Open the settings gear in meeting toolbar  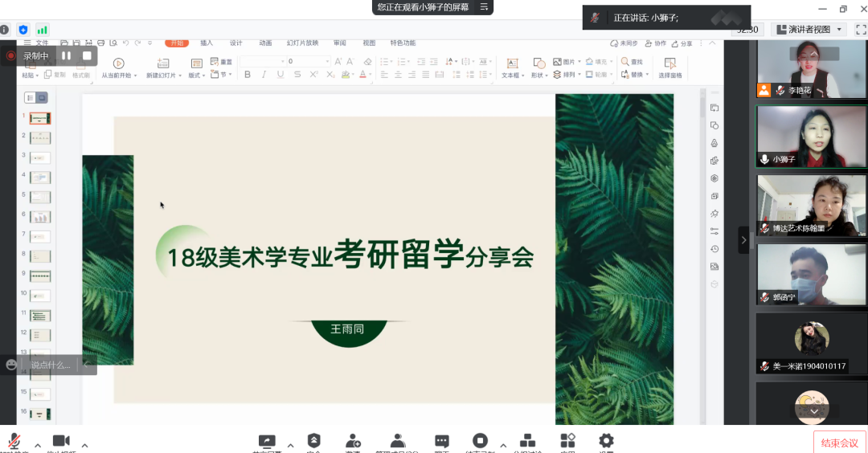tap(606, 440)
